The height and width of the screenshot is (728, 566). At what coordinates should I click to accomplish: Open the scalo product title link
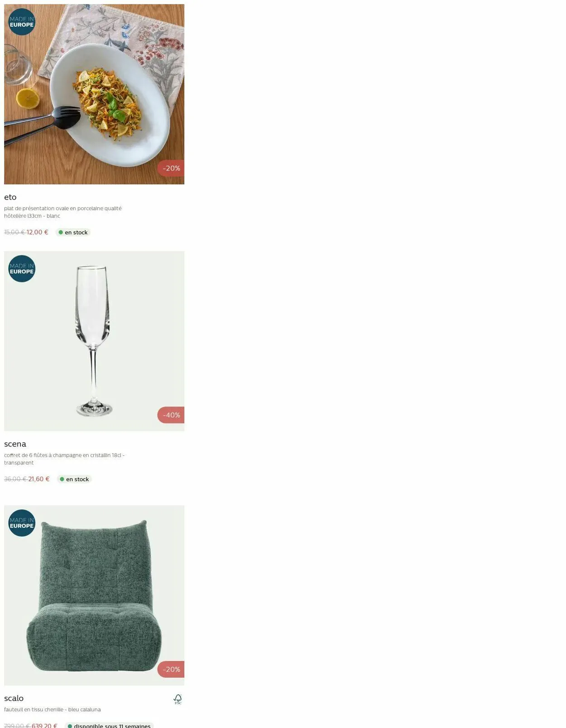[x=14, y=698]
